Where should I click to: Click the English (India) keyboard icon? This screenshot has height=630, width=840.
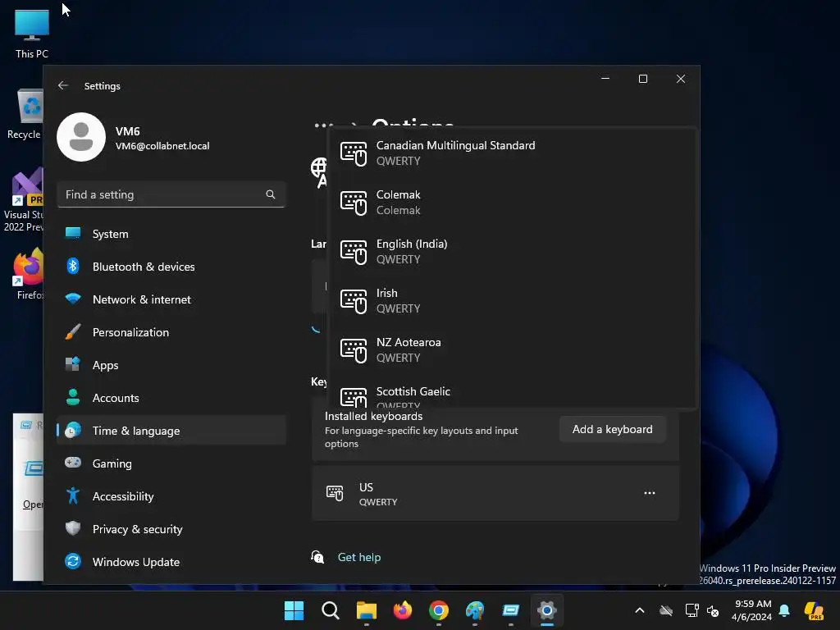(x=354, y=253)
